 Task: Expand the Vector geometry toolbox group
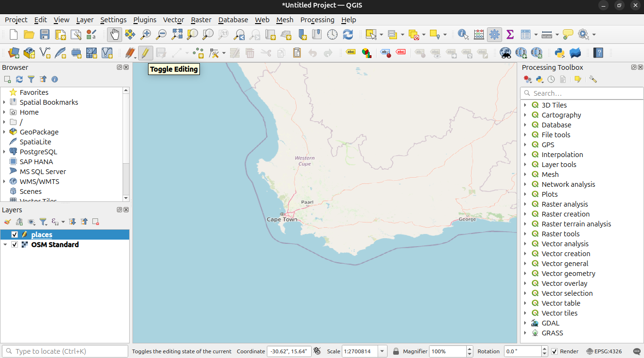(x=525, y=274)
